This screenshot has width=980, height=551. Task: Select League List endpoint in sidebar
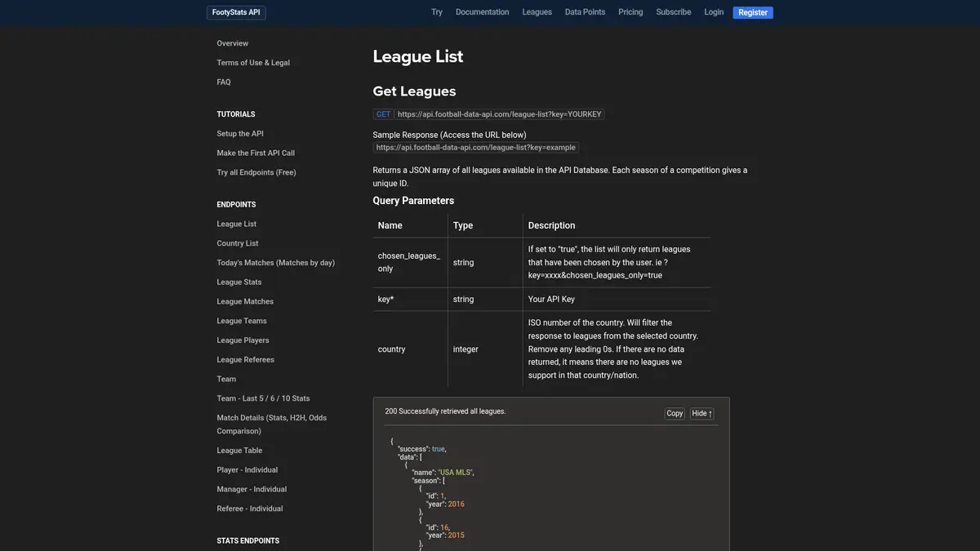[237, 224]
